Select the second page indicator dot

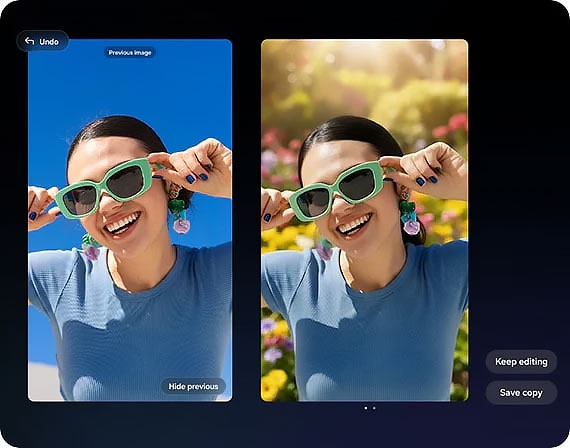coord(374,408)
